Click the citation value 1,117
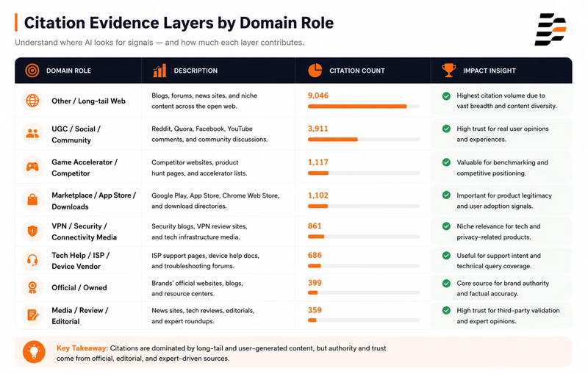The height and width of the screenshot is (374, 588). click(x=318, y=162)
